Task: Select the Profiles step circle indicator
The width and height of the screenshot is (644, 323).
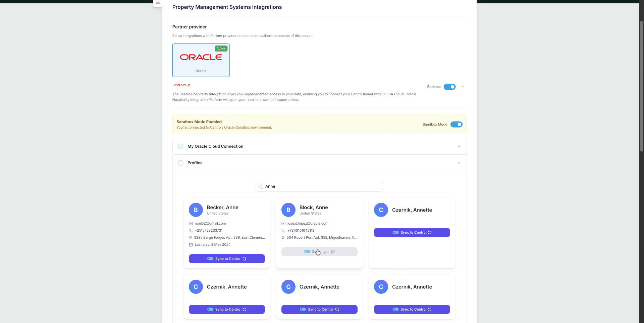Action: click(180, 163)
